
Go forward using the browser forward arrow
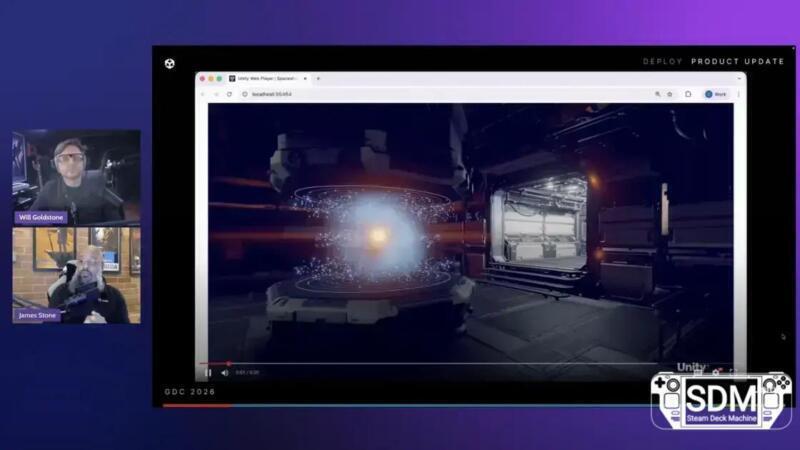pos(216,94)
